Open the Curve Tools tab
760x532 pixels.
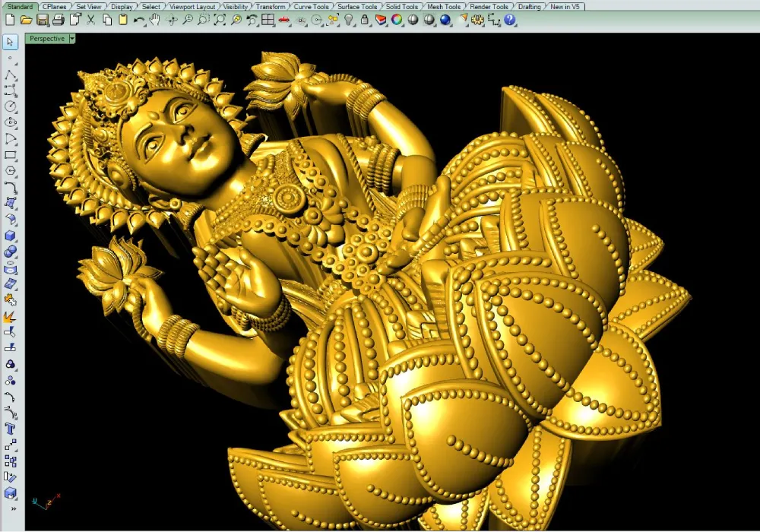(x=311, y=6)
